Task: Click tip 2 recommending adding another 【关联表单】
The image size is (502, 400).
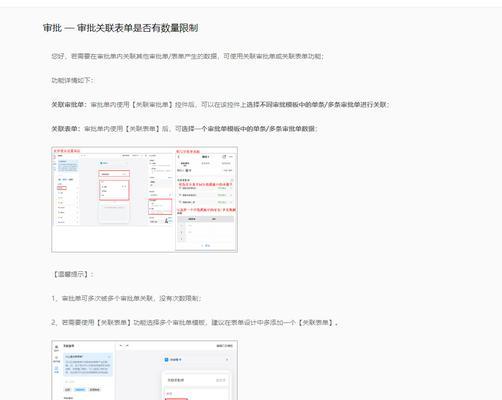Action: [195, 323]
